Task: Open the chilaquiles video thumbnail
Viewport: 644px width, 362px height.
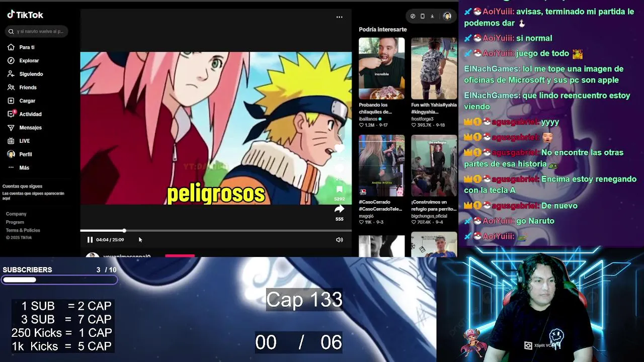Action: coord(381,68)
